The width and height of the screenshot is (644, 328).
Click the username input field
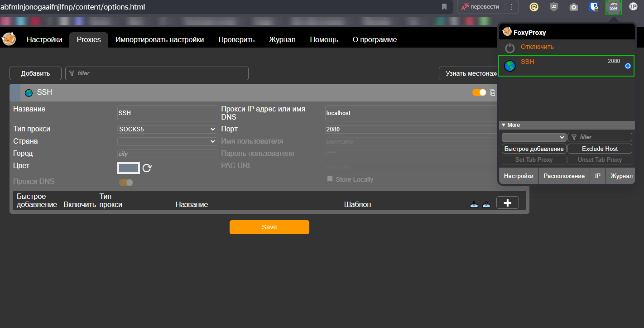point(411,142)
